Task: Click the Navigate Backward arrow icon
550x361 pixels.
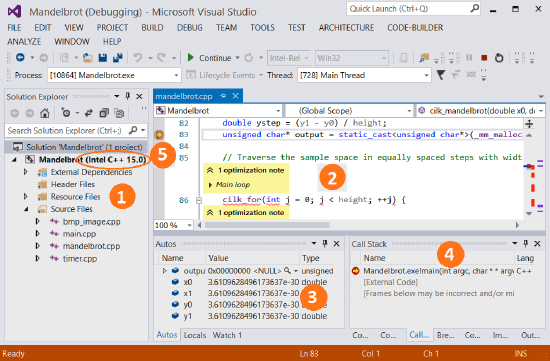Action: click(20, 58)
